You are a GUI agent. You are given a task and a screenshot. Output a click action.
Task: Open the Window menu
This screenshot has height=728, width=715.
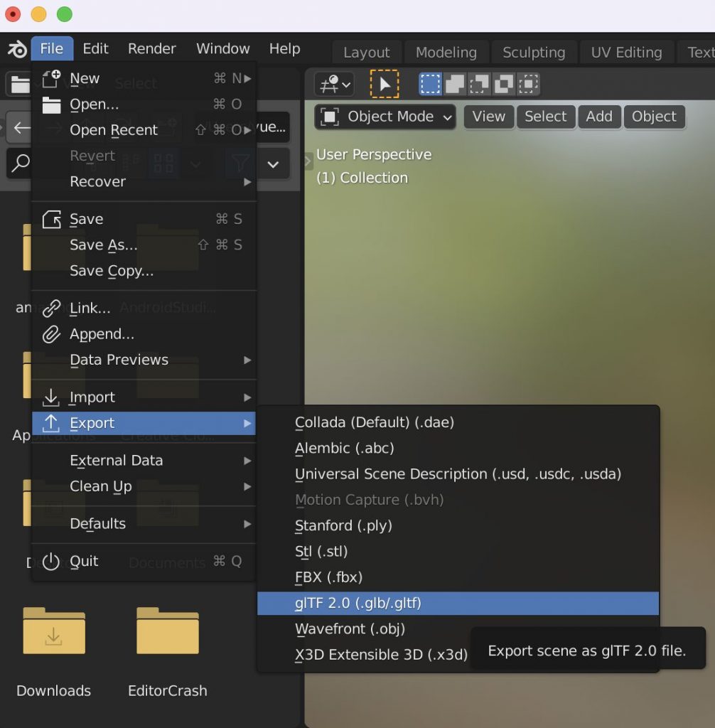223,49
